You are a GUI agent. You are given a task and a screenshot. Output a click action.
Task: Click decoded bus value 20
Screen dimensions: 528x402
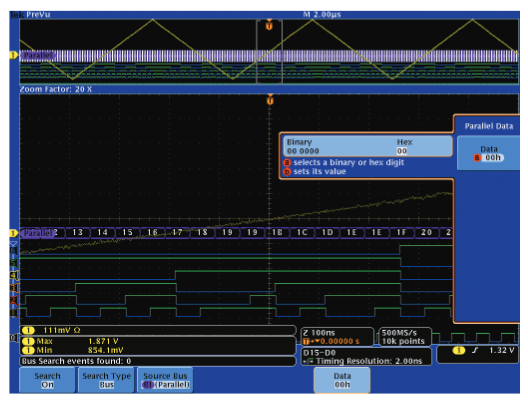coord(426,232)
